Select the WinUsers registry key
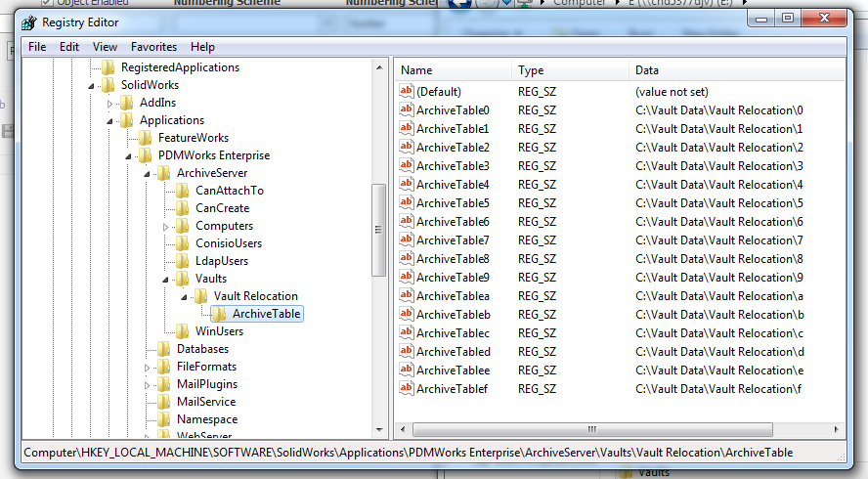The width and height of the screenshot is (868, 479). [x=219, y=331]
